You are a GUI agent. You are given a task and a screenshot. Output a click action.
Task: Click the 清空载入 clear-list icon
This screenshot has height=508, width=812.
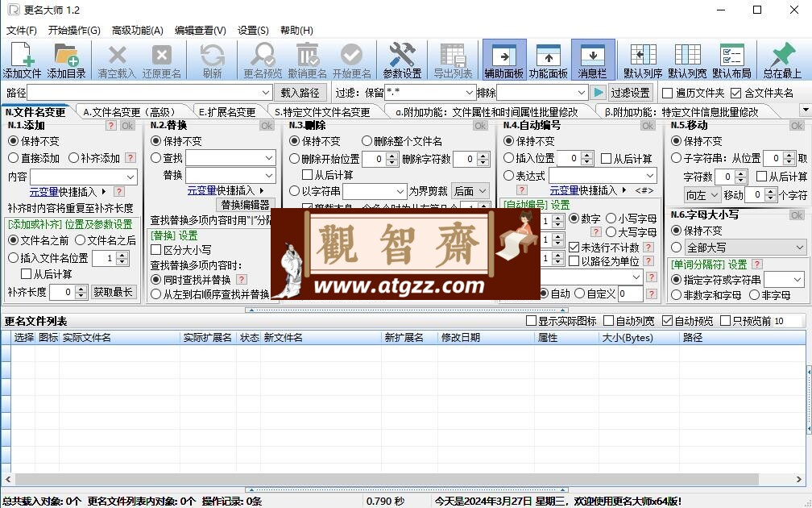tap(117, 60)
